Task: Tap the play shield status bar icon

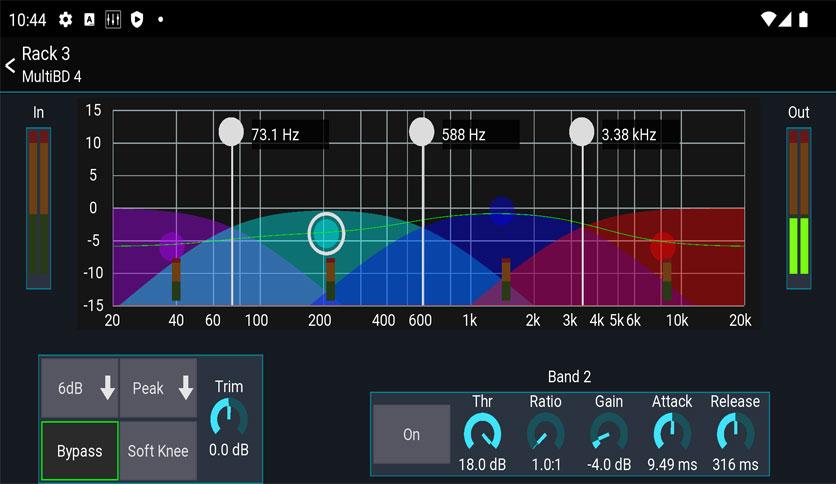Action: (x=137, y=20)
